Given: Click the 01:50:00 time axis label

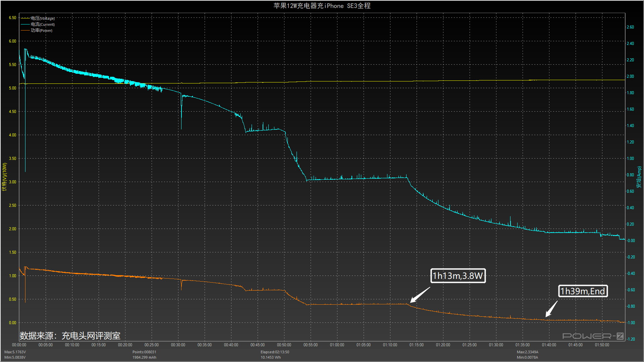Looking at the screenshot, I should coord(602,345).
